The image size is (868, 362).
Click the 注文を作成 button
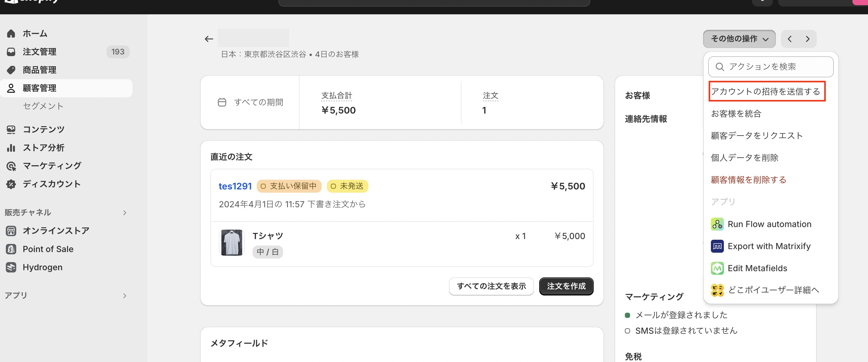tap(566, 286)
